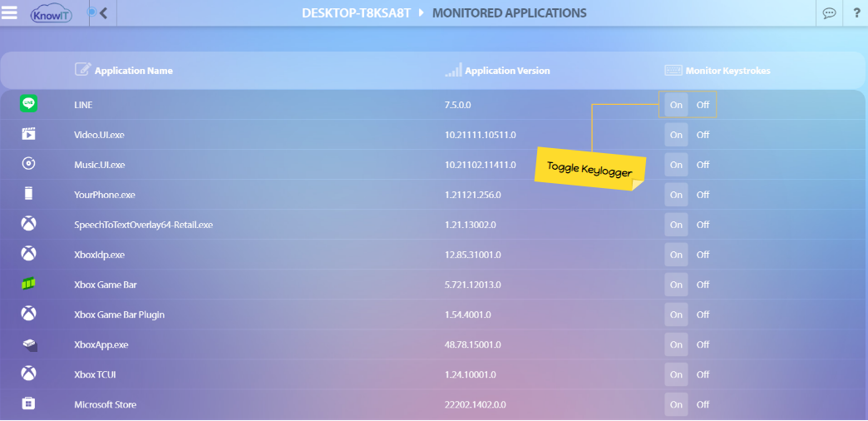This screenshot has width=868, height=421.
Task: Select Off for Xbox Game Bar
Action: (x=703, y=285)
